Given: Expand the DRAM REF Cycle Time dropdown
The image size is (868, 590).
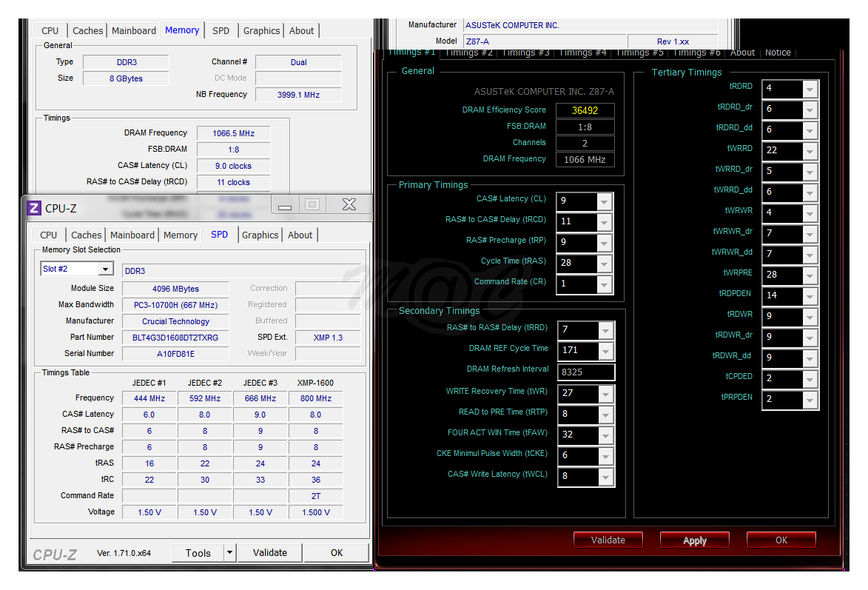Looking at the screenshot, I should (606, 351).
